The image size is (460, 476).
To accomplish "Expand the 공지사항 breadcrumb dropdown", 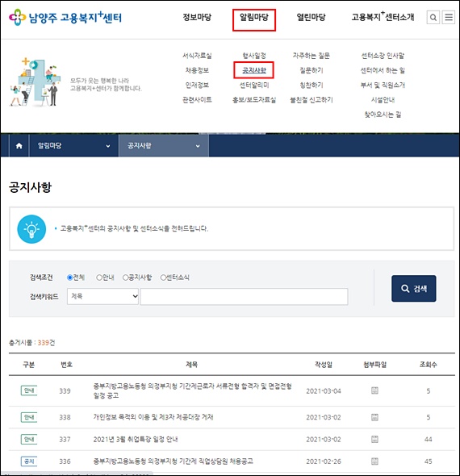I will [x=164, y=146].
